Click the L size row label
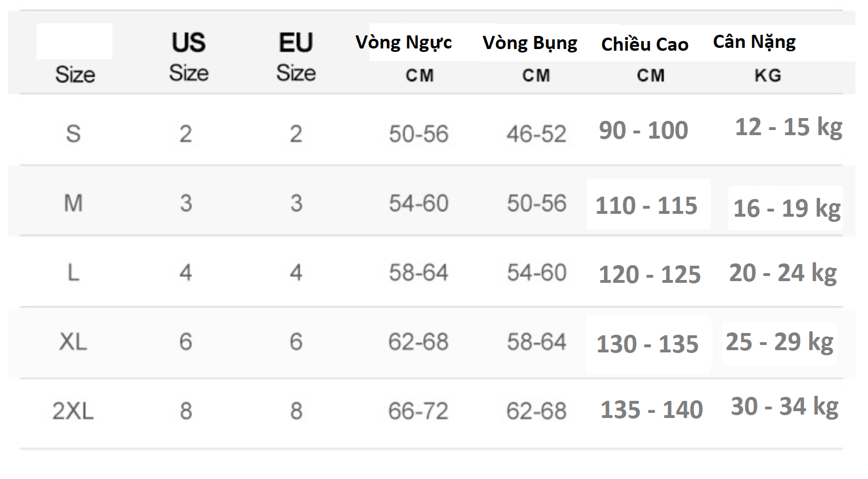Screen dimensions: 868x479 pos(74,273)
